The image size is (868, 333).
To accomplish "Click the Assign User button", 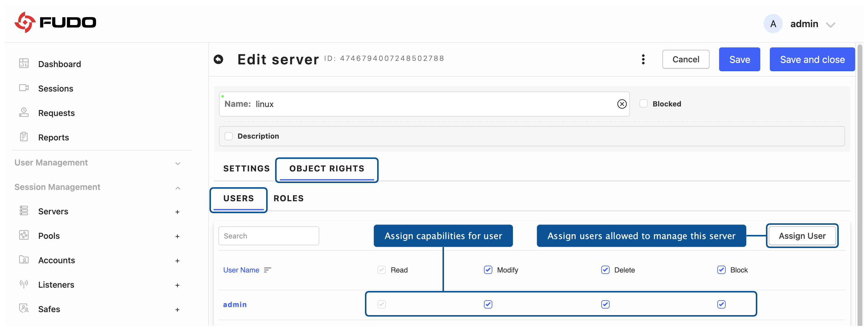I will (802, 236).
